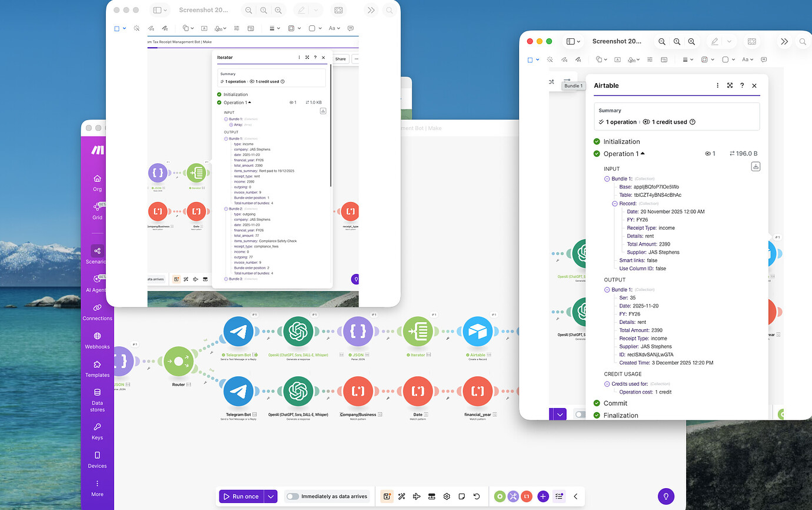Image resolution: width=812 pixels, height=510 pixels.
Task: Expand Bundle 3 in the Iterator output
Action: click(x=225, y=279)
